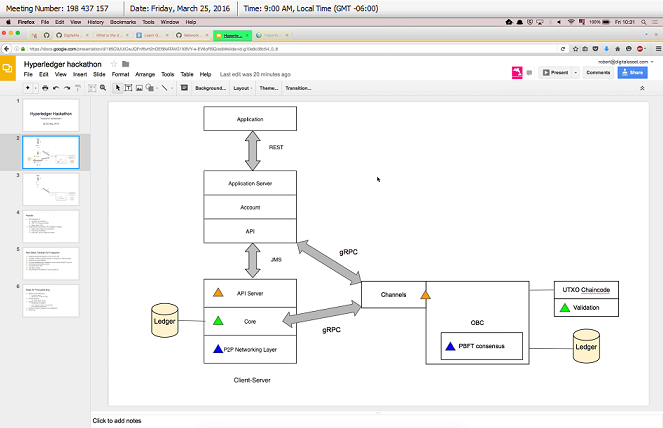The height and width of the screenshot is (428, 663).
Task: Select slide 4 thumbnail
Action: pos(51,226)
